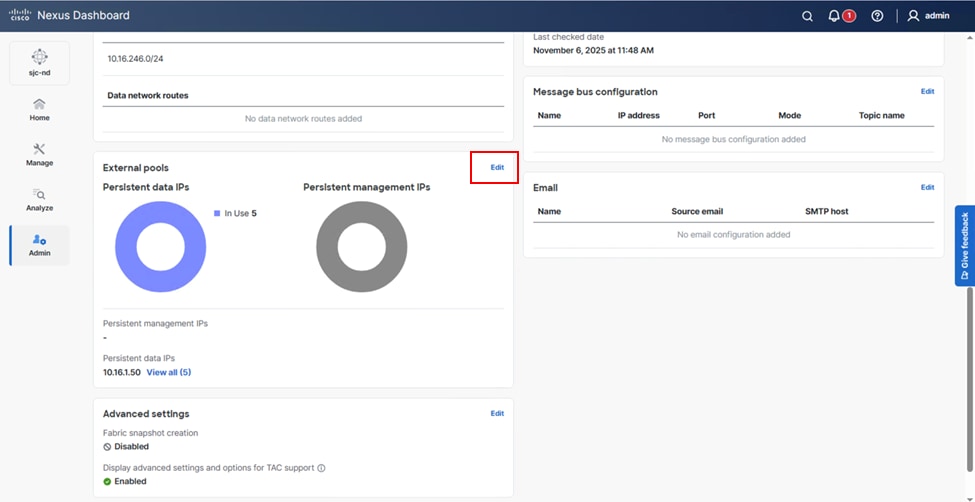The image size is (975, 502).
Task: Open notifications bell icon
Action: pos(834,16)
